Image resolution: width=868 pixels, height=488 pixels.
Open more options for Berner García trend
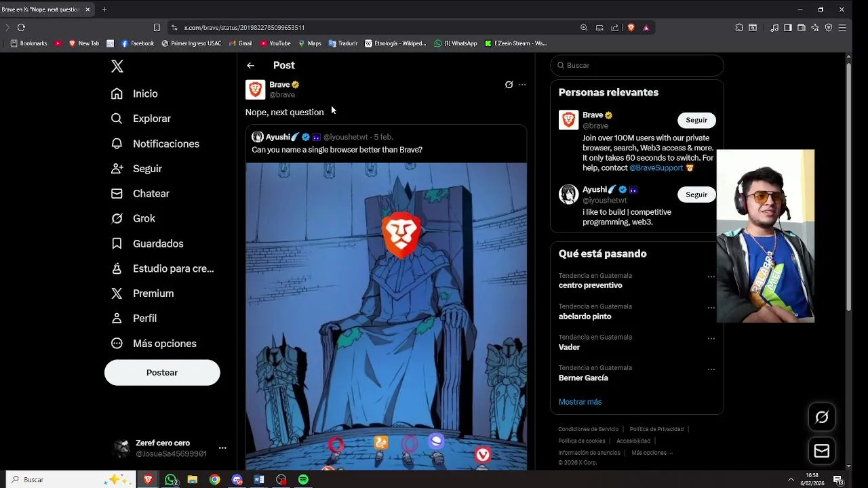[711, 369]
